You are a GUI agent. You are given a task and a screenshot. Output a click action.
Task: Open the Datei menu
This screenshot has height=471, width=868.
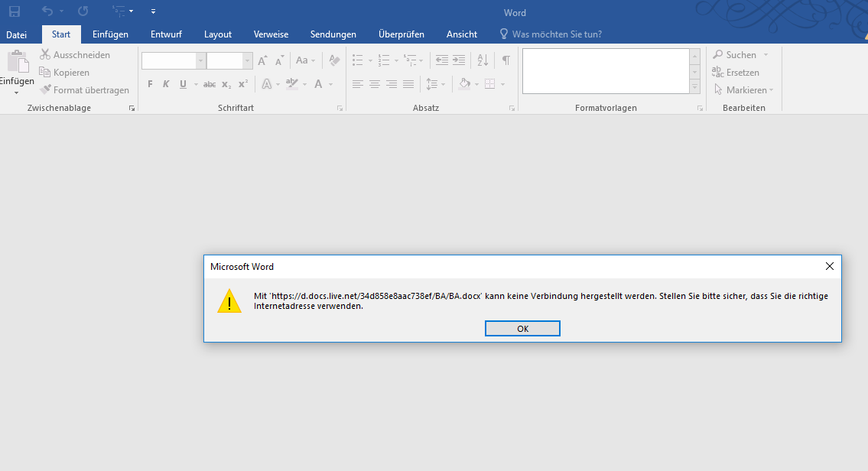coord(17,34)
